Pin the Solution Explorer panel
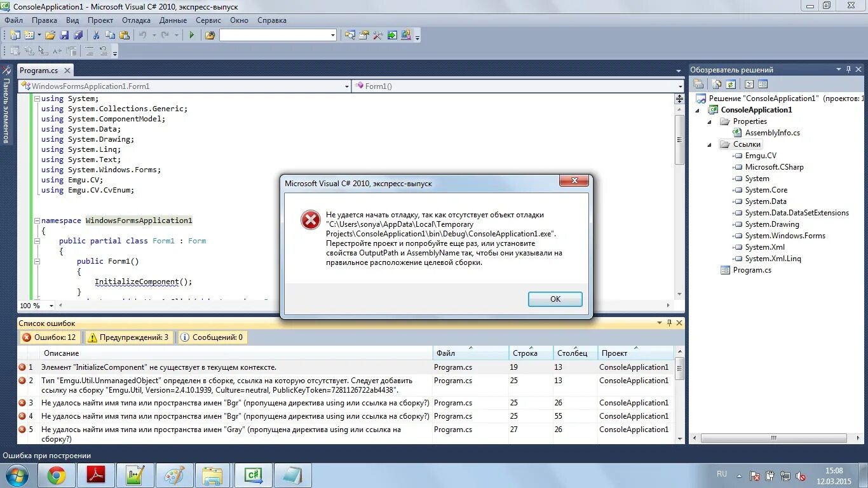The image size is (868, 488). [x=848, y=69]
